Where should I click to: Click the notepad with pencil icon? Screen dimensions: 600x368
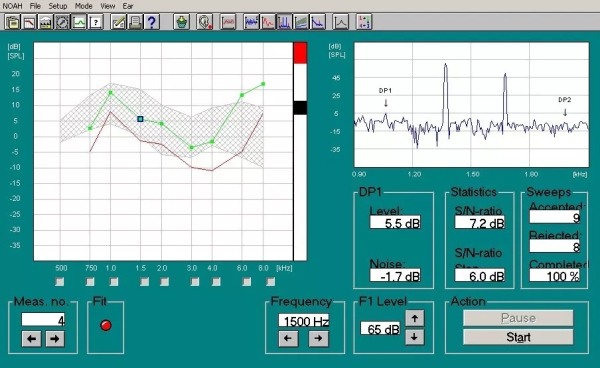coord(118,22)
